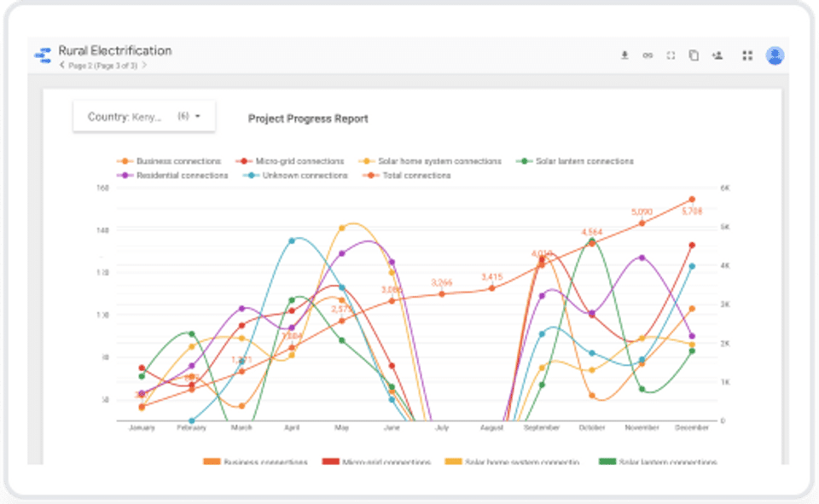
Task: Click the 'Page 2 (Page 3 of 3)' indicator
Action: pyautogui.click(x=103, y=66)
